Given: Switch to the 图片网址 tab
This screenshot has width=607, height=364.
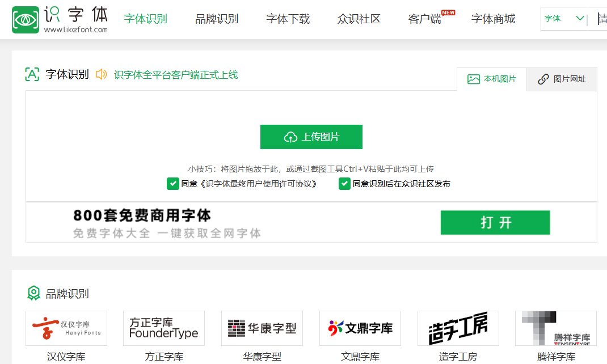Looking at the screenshot, I should (x=562, y=79).
